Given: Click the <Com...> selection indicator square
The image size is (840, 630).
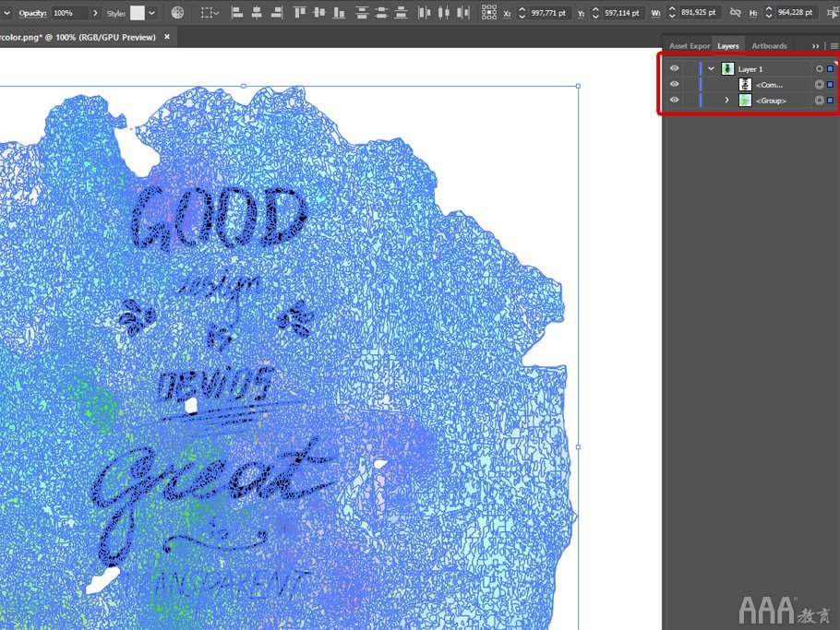Looking at the screenshot, I should [831, 85].
